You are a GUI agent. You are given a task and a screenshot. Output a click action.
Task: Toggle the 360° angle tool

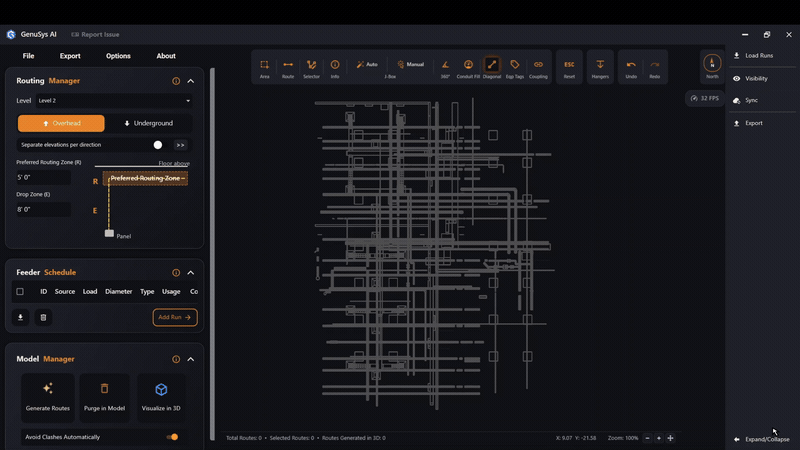[445, 68]
